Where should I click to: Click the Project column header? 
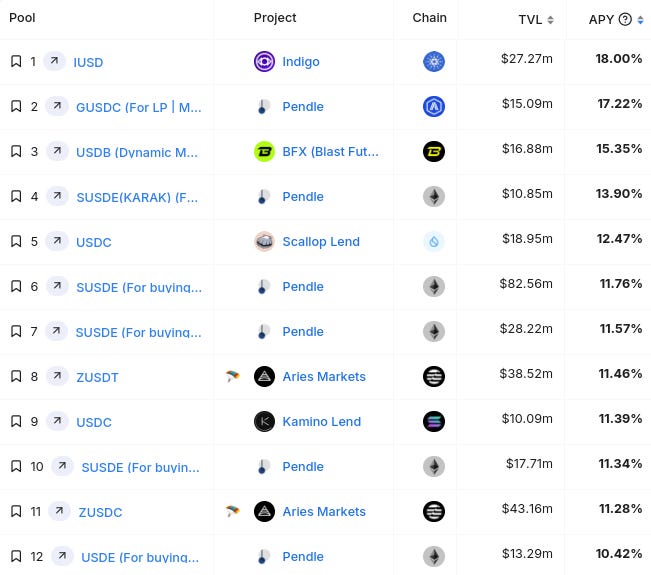click(x=275, y=18)
